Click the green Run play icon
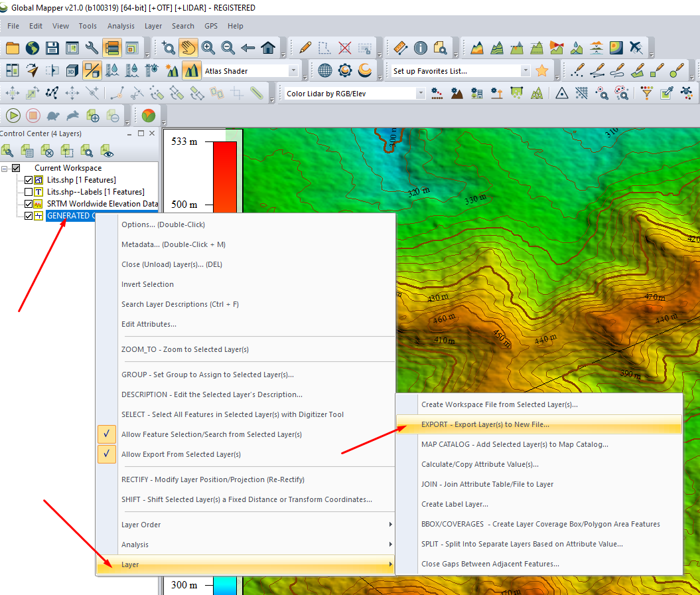Image resolution: width=700 pixels, height=595 pixels. click(13, 116)
